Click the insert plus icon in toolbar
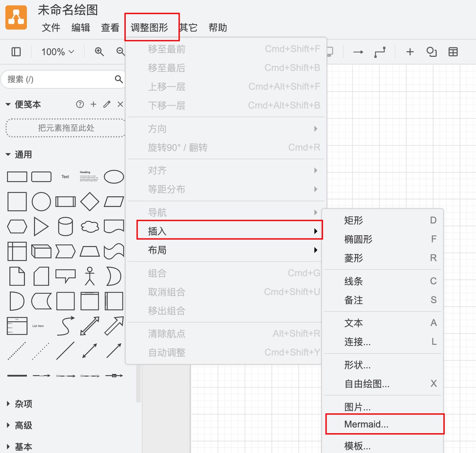This screenshot has width=476, height=453. 410,52
